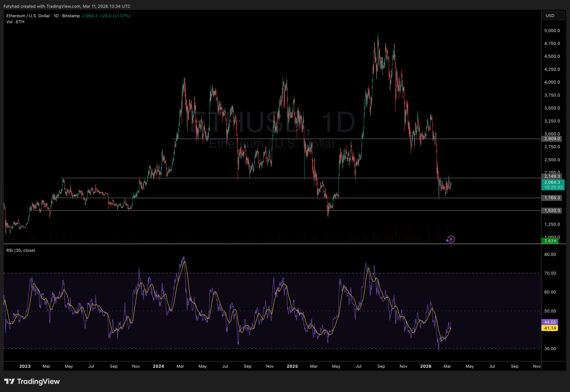Click the 2024 year label on time axis

(x=158, y=366)
